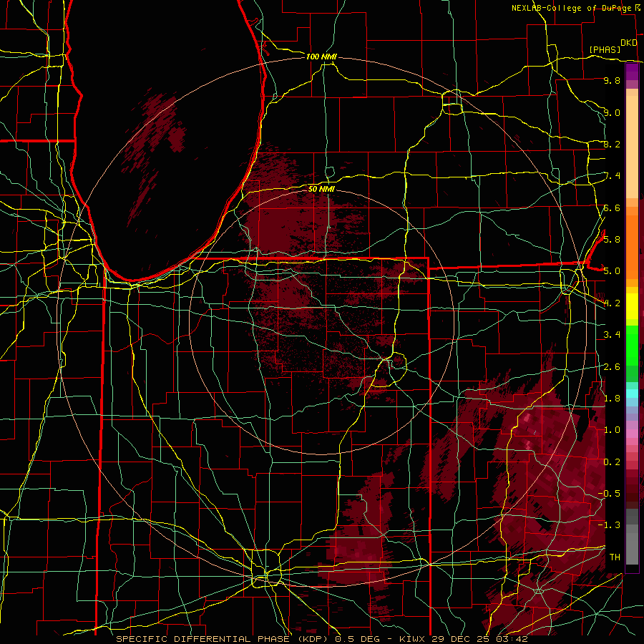
Task: Click the [PHAS] units label
Action: (605, 49)
